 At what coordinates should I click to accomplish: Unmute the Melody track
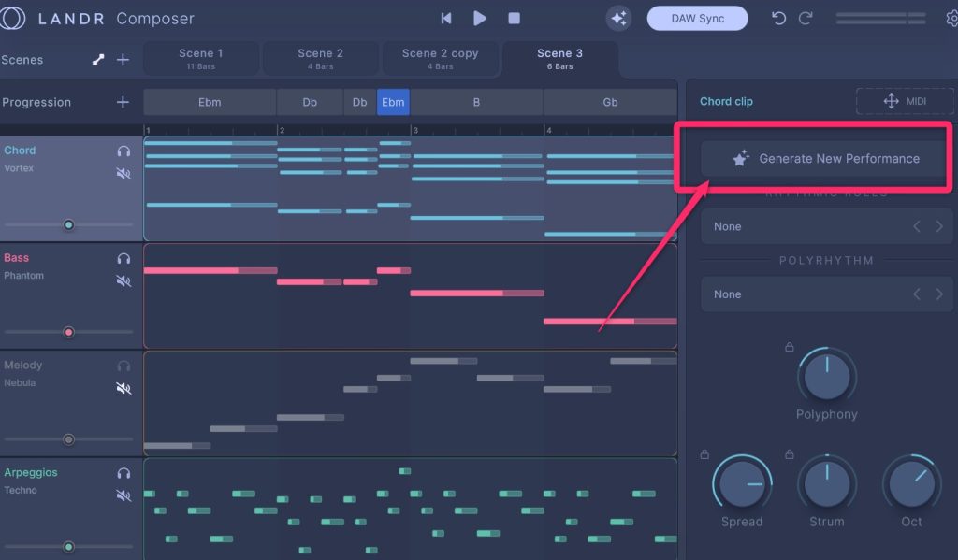(x=123, y=388)
